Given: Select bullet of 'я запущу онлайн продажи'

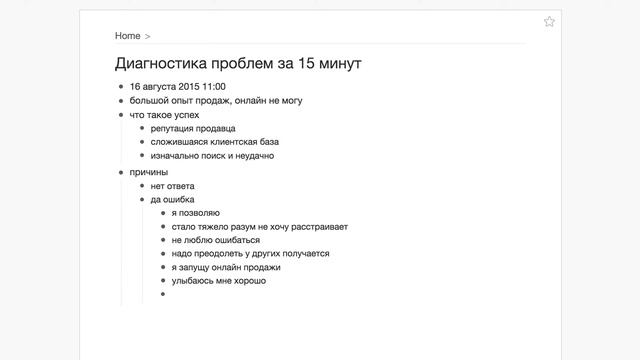Looking at the screenshot, I should pos(163,267).
